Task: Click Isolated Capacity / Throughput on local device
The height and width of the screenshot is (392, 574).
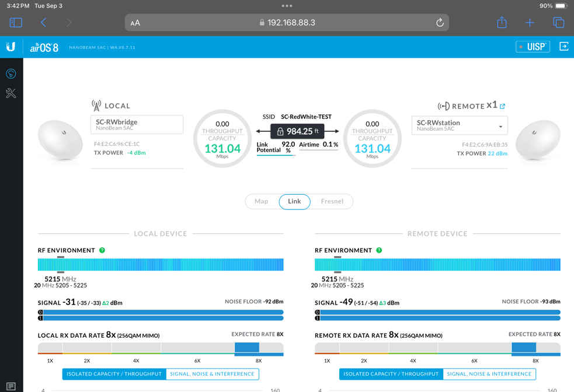Action: point(113,374)
